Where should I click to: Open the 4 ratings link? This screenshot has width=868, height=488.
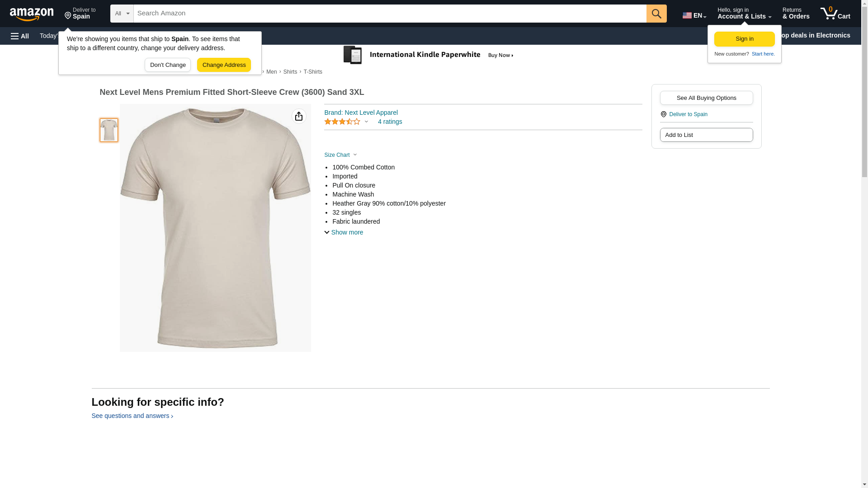(x=390, y=122)
